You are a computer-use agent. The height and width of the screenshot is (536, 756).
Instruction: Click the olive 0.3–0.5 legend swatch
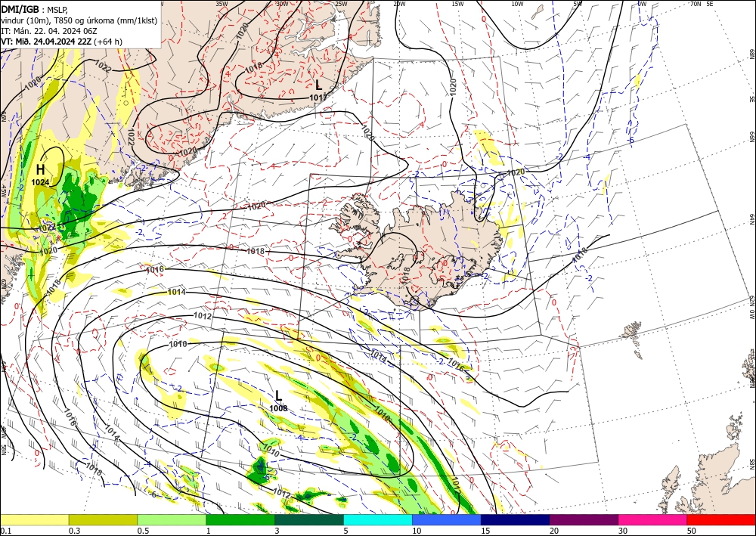click(x=103, y=519)
